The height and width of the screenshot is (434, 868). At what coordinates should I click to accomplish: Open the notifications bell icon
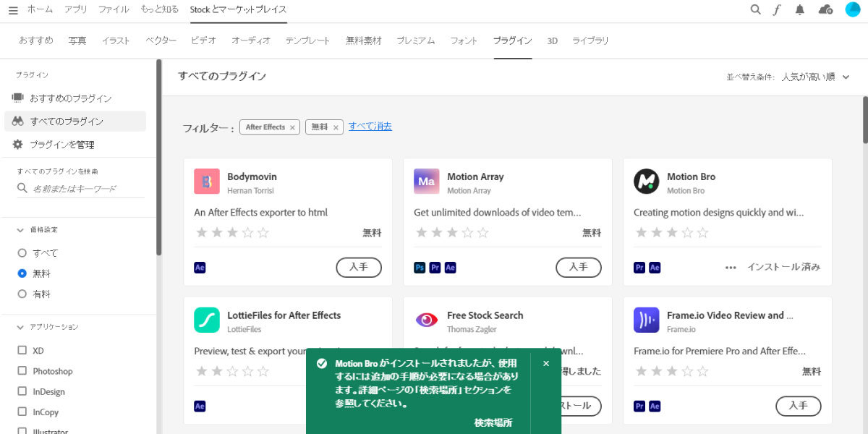tap(799, 9)
